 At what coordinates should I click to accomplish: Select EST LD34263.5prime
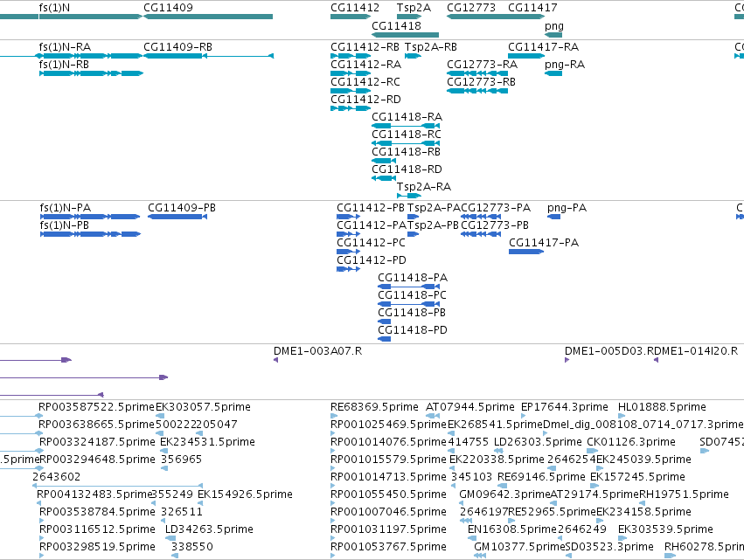pyautogui.click(x=170, y=538)
